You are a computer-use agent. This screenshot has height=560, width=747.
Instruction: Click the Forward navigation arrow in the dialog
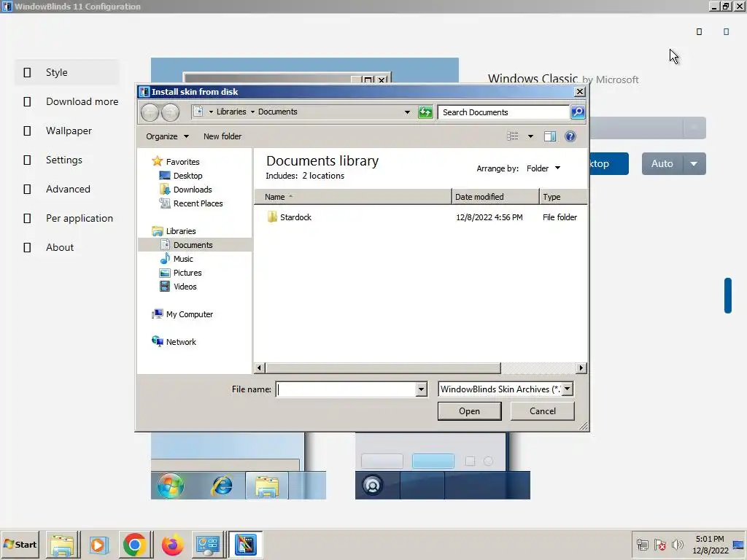point(170,112)
